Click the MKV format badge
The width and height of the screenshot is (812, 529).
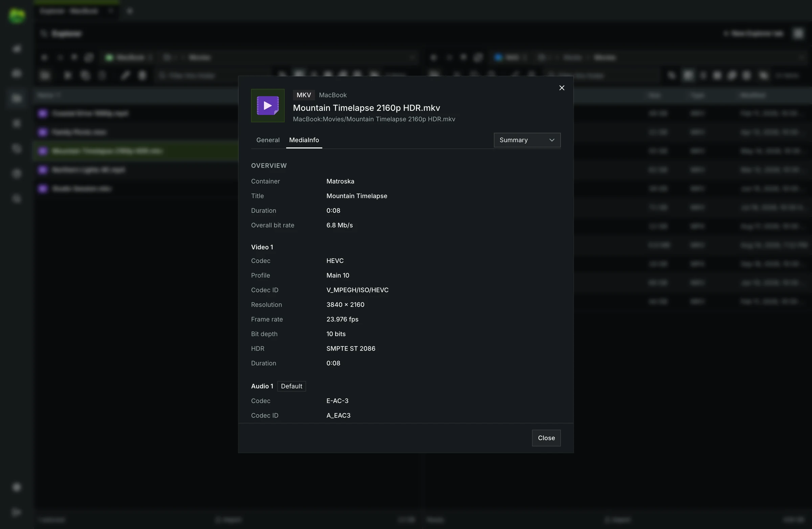[x=303, y=95]
